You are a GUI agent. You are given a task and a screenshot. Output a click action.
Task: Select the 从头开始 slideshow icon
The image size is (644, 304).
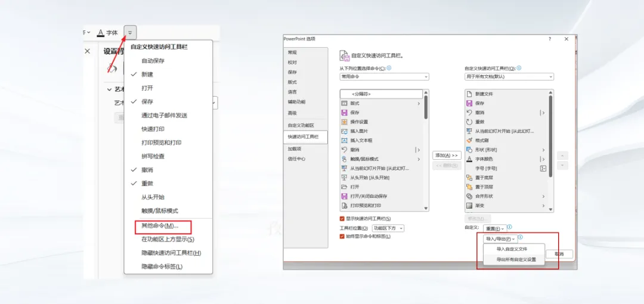[x=345, y=178]
